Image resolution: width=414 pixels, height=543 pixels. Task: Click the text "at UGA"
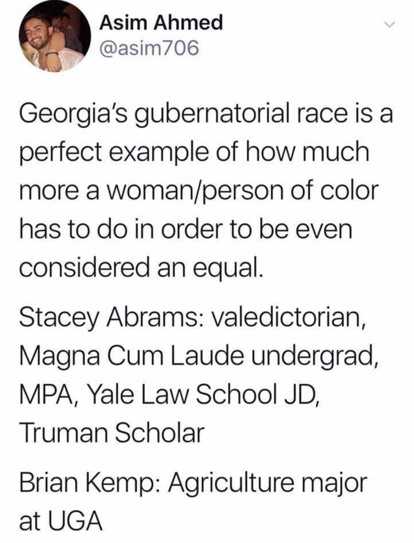[x=61, y=522]
